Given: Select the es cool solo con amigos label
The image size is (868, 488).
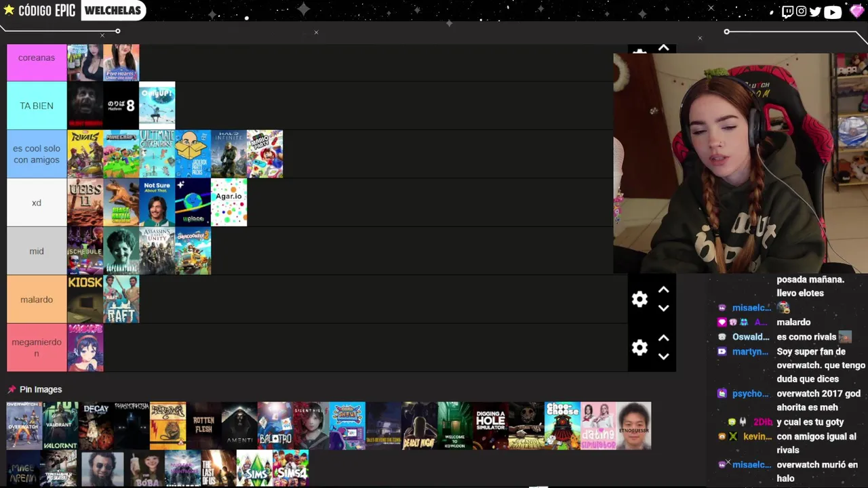Looking at the screenshot, I should click(x=37, y=154).
